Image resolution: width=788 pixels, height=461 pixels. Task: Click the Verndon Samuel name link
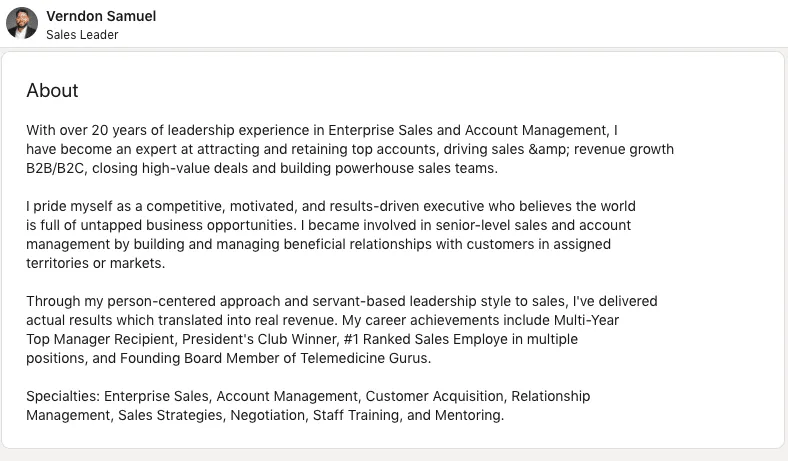click(101, 16)
